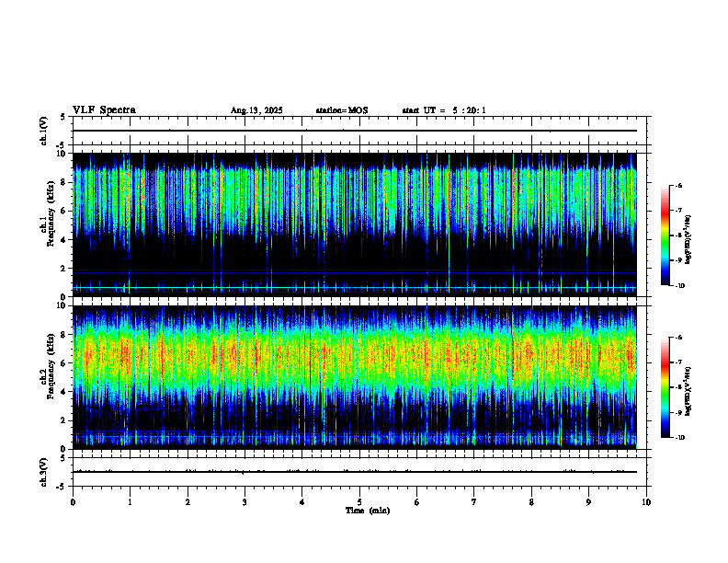This screenshot has height=563, width=728.
Task: Click the "4" kHz tick on ch.1 frequency axis
Action: point(64,240)
